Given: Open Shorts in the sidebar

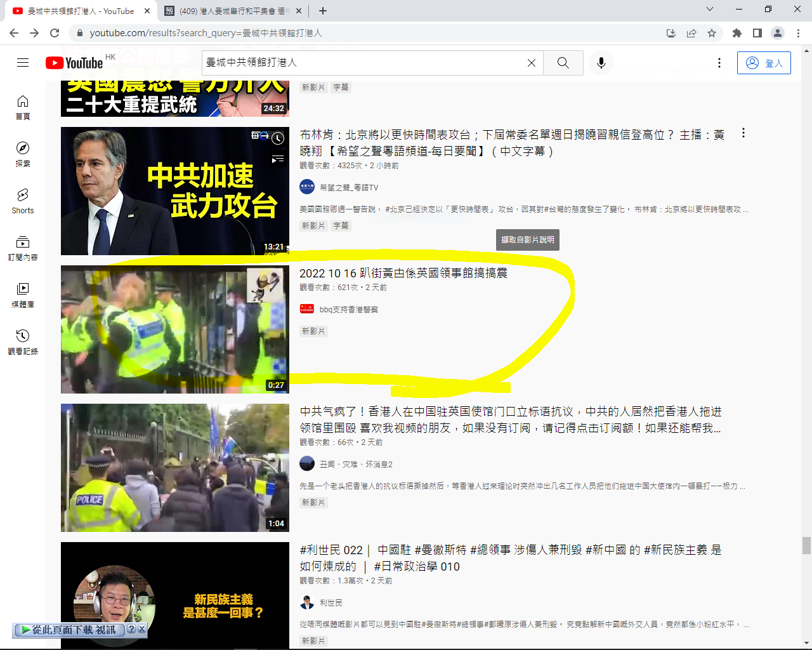Looking at the screenshot, I should [x=23, y=202].
